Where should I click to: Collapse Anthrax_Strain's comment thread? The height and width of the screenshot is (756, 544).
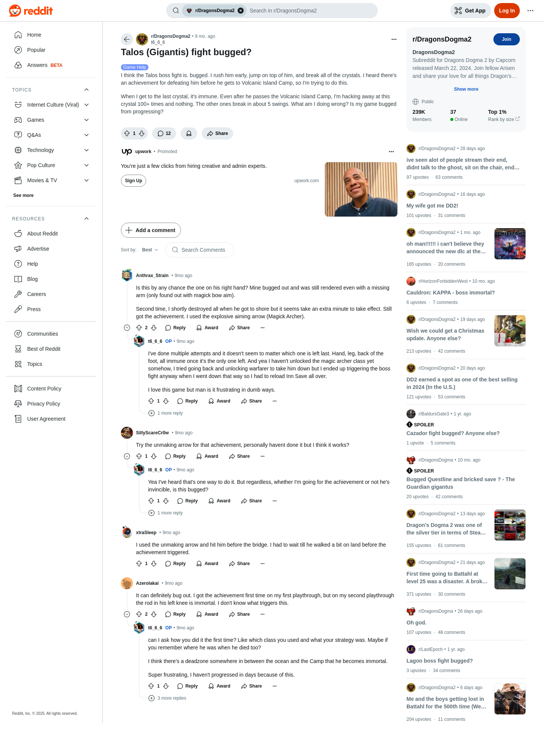127,328
